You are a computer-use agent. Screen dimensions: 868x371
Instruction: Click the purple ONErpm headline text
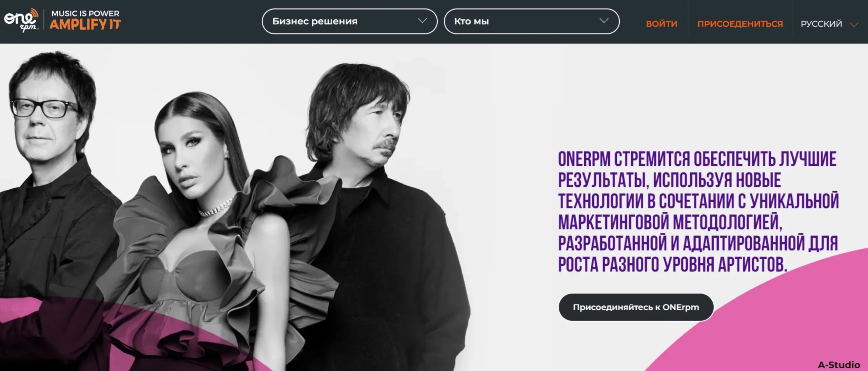(698, 212)
